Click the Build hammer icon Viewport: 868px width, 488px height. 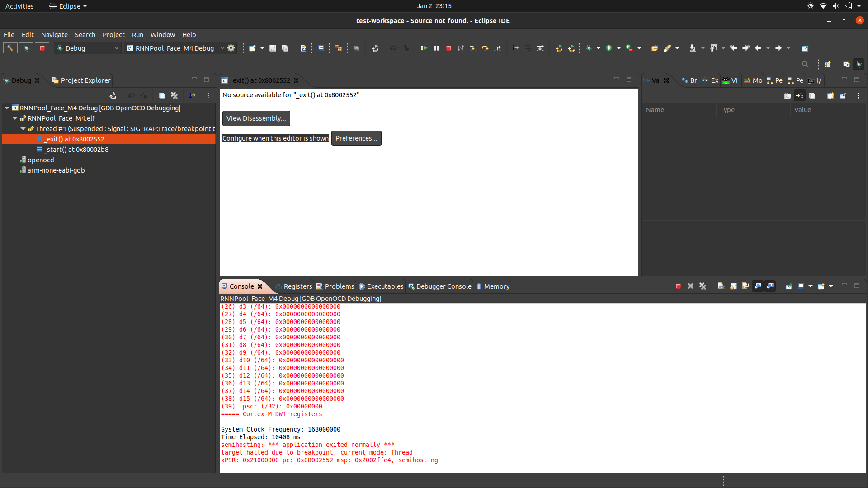click(x=10, y=48)
